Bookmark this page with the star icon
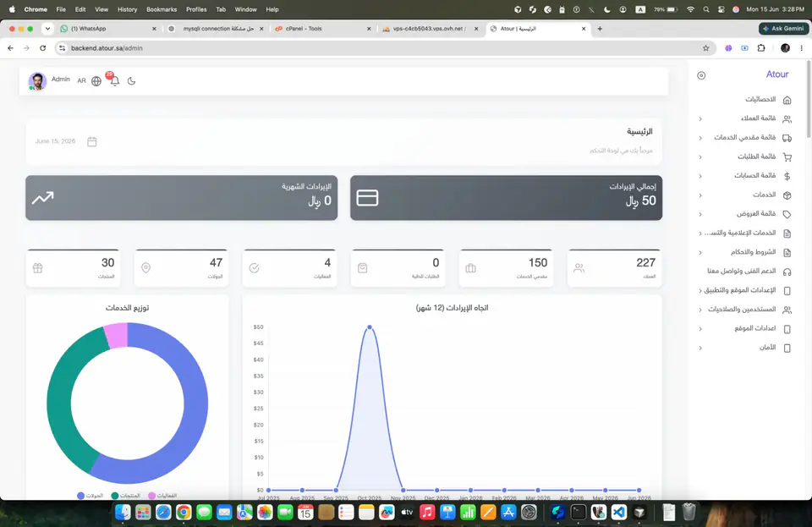Image resolution: width=812 pixels, height=527 pixels. [x=705, y=48]
